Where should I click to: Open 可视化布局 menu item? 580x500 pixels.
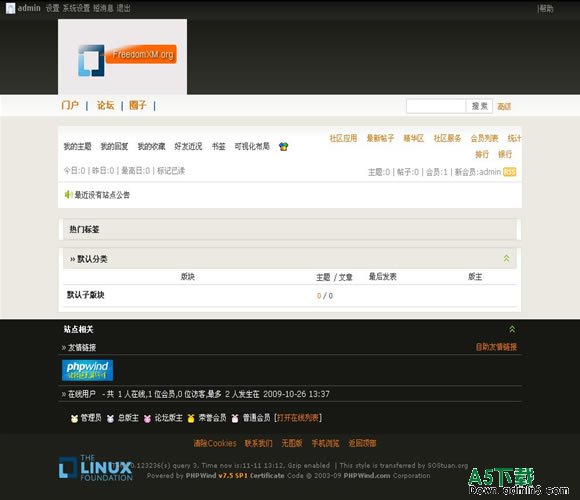(x=252, y=146)
